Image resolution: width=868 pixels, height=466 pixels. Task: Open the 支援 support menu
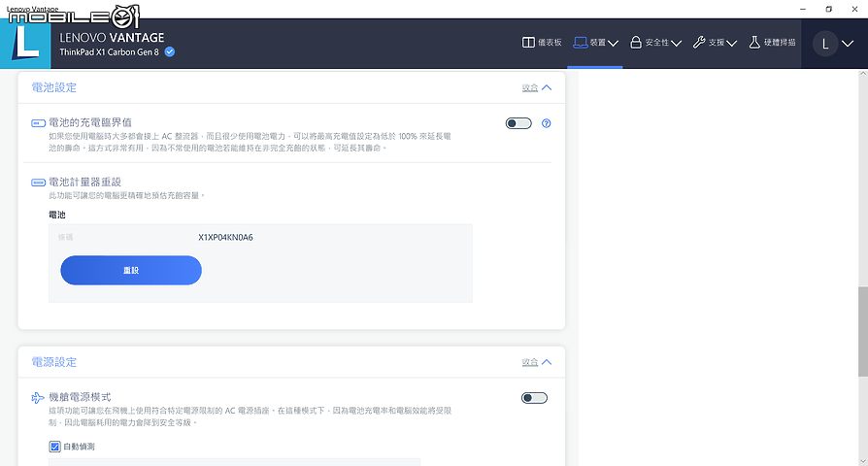coord(715,43)
